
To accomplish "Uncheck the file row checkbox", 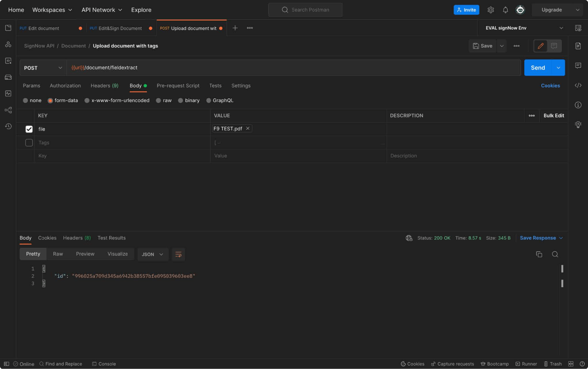I will click(29, 129).
